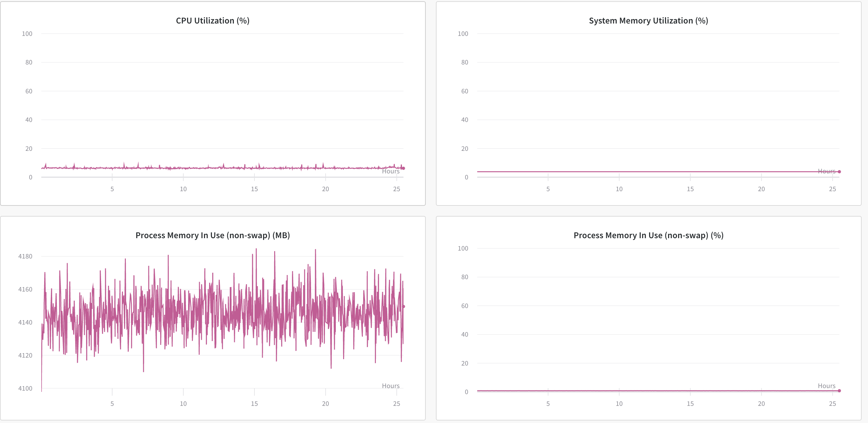Click the 4180 y-axis label in the Process Memory MB chart

coord(25,256)
